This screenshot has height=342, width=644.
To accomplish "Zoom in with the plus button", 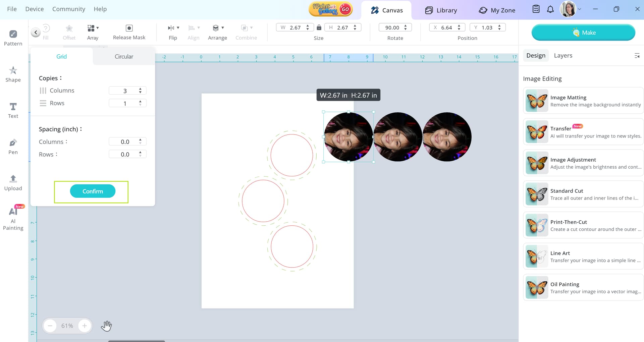I will click(85, 326).
